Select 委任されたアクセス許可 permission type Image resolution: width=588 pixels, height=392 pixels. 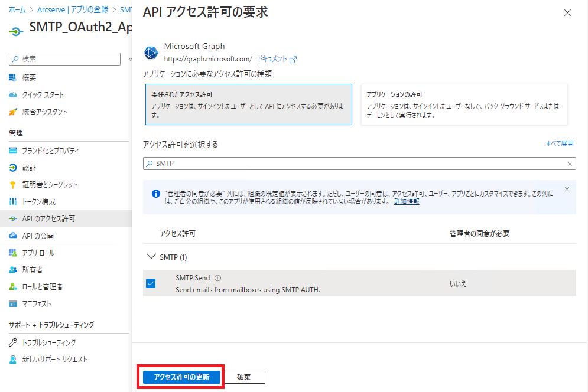coord(249,104)
